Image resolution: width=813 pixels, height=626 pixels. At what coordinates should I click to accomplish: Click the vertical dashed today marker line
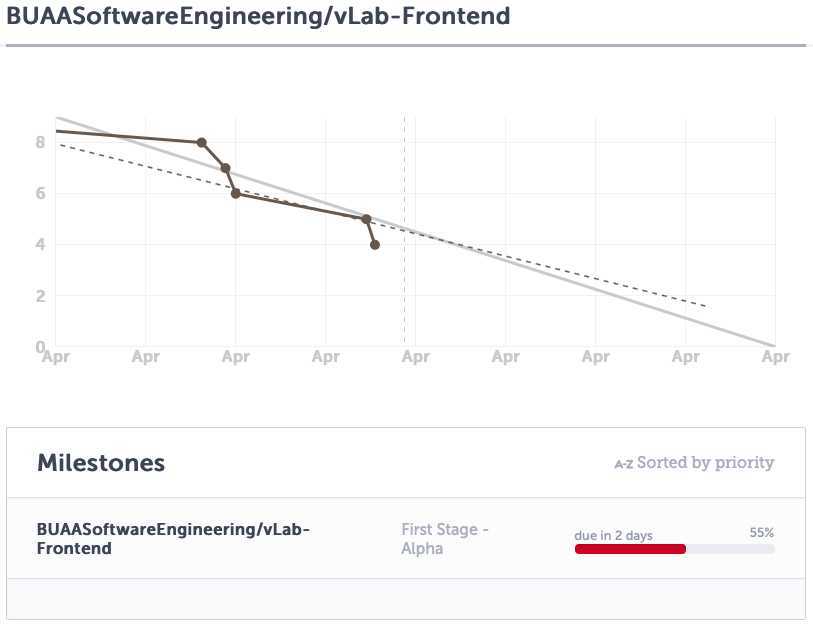tap(404, 290)
